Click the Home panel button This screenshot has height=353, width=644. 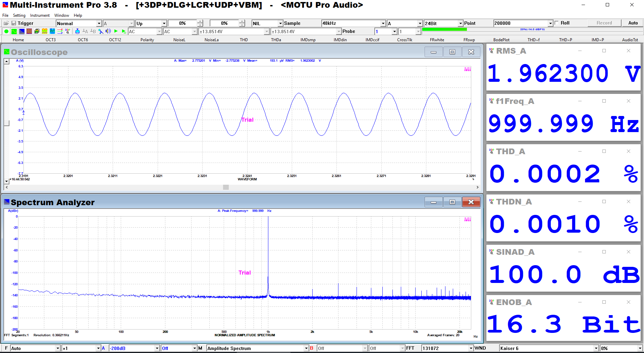18,40
